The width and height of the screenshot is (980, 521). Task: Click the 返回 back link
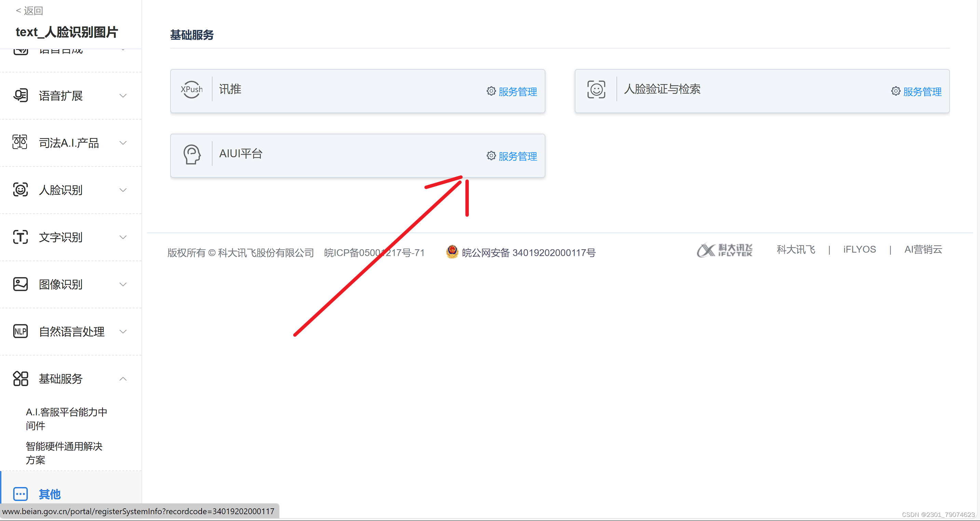(x=29, y=11)
